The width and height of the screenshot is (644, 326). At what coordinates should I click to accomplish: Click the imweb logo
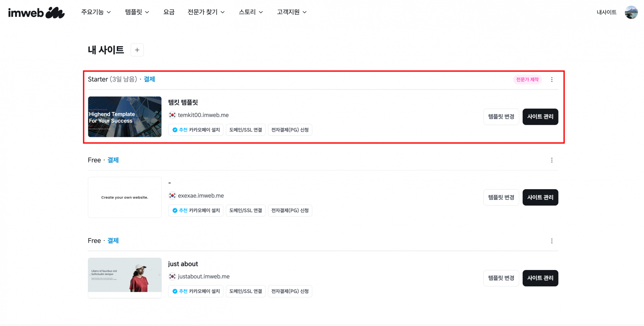coord(36,13)
